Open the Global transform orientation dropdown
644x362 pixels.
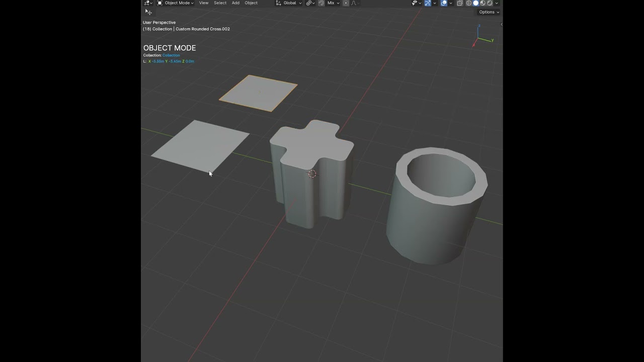(289, 3)
